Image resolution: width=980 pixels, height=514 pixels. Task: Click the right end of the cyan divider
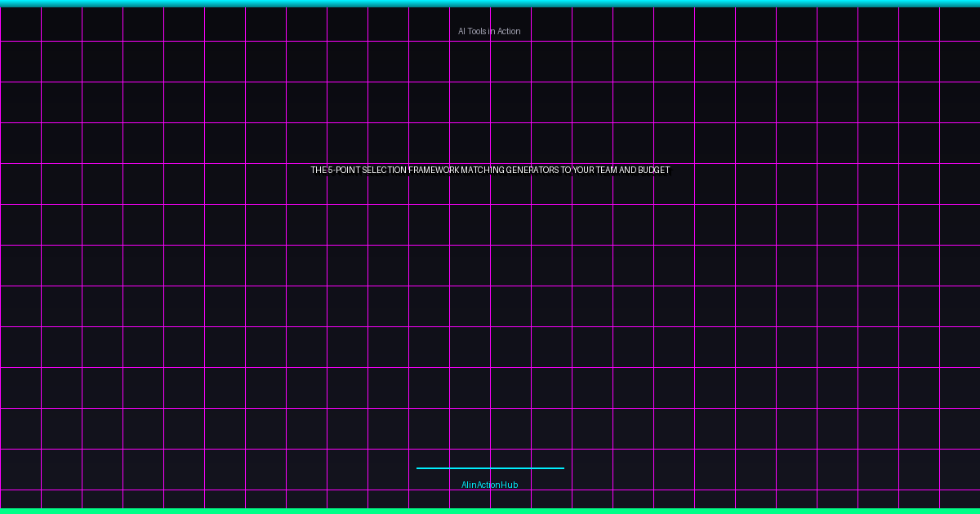coord(562,468)
